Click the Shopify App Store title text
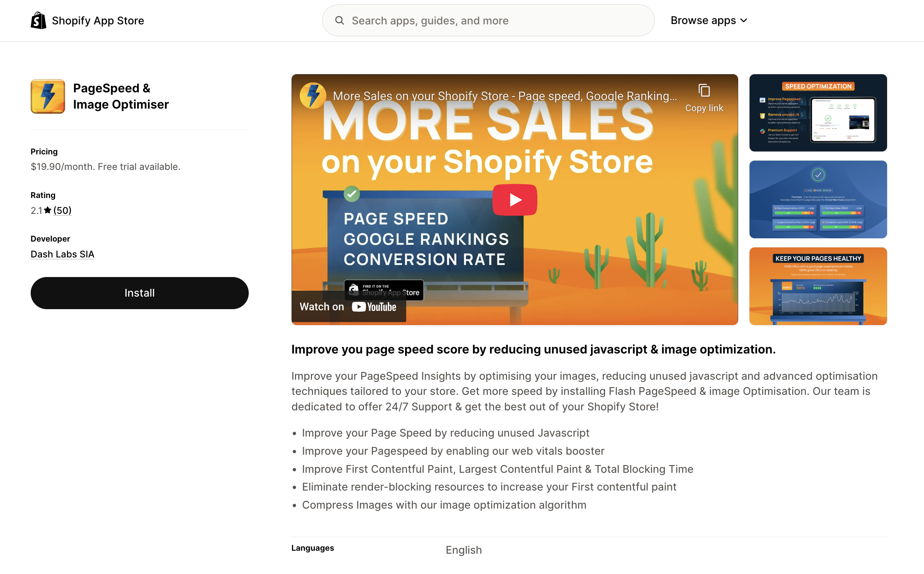 (x=98, y=21)
